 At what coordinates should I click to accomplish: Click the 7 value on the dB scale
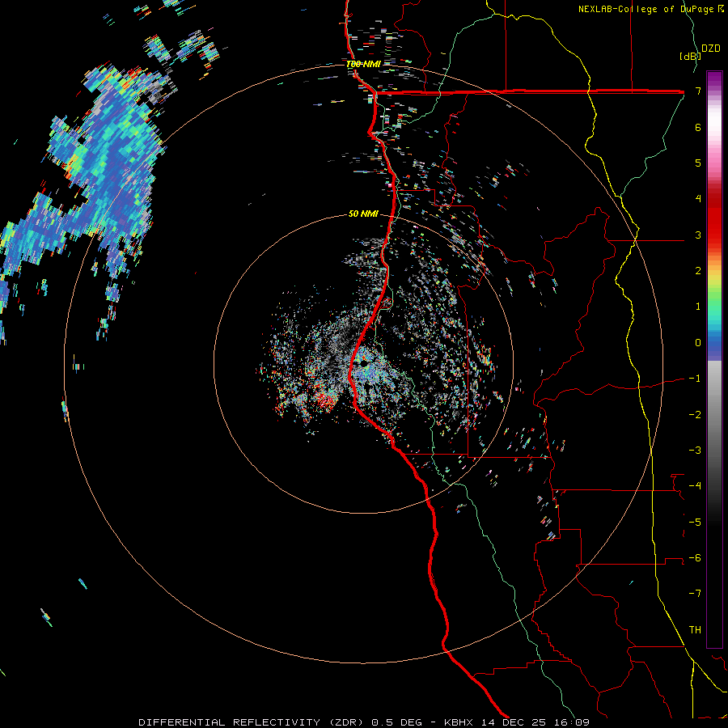point(698,91)
